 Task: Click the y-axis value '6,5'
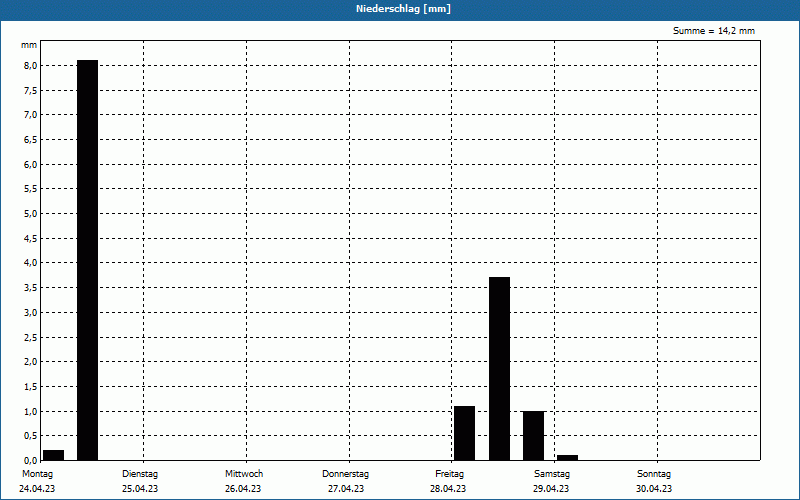click(x=30, y=140)
